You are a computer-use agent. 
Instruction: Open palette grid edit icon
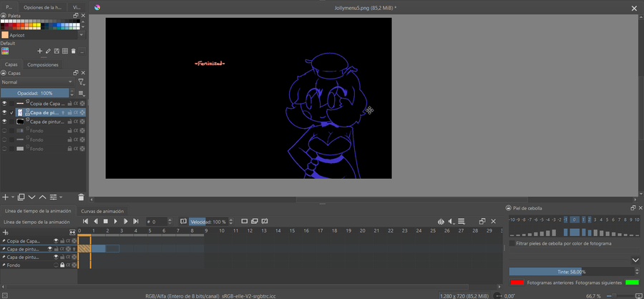click(x=65, y=51)
